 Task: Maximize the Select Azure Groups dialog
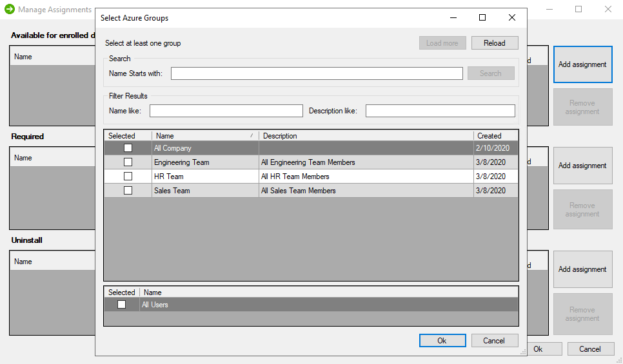point(482,17)
